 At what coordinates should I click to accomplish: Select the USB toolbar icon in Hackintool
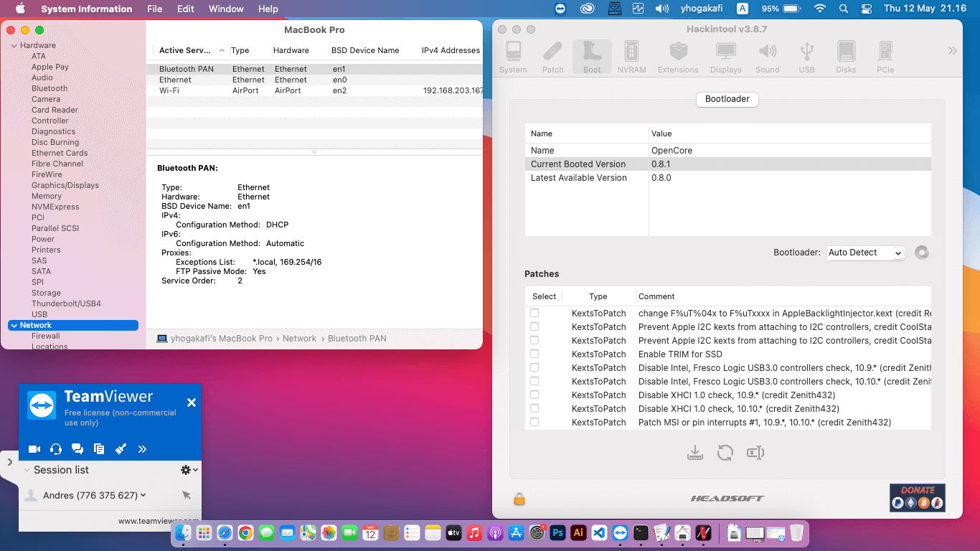(x=806, y=57)
